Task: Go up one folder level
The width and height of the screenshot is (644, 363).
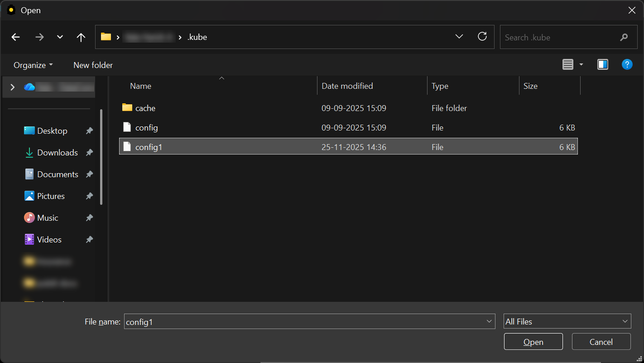Action: [x=81, y=37]
